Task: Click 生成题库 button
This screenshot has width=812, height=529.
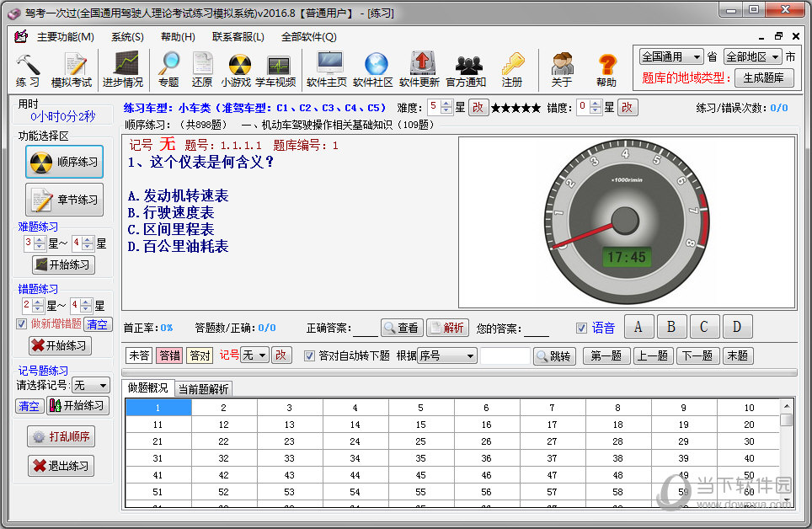Action: (763, 77)
